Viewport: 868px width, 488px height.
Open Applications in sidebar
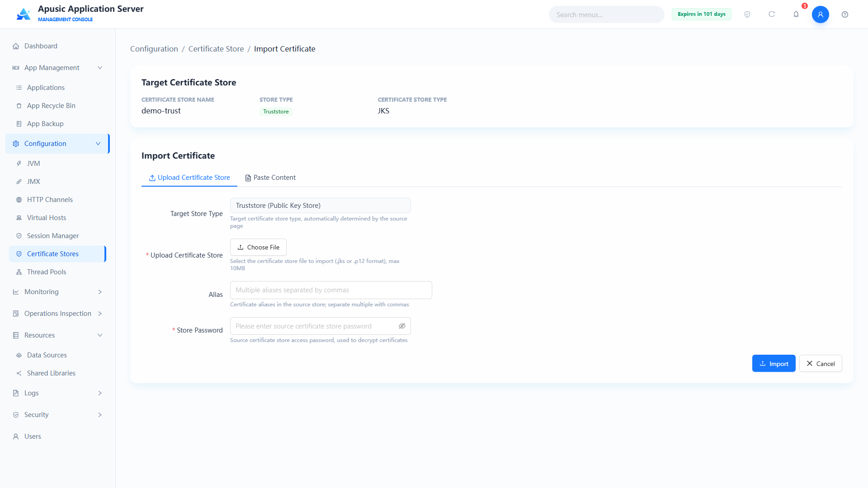tap(58, 88)
